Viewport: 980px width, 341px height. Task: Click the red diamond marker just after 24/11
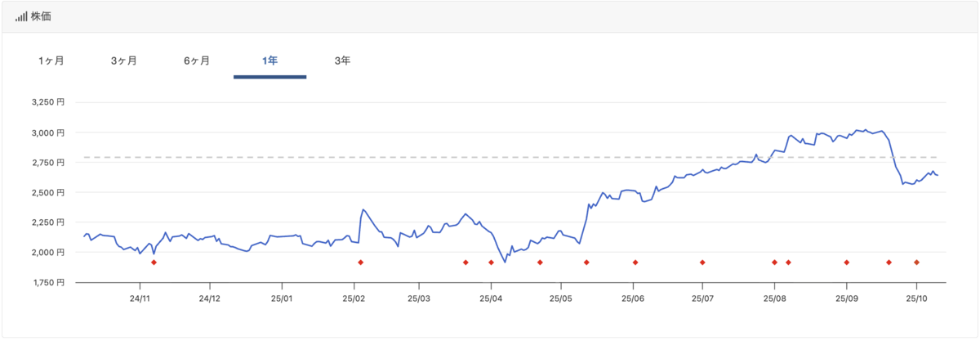(154, 262)
